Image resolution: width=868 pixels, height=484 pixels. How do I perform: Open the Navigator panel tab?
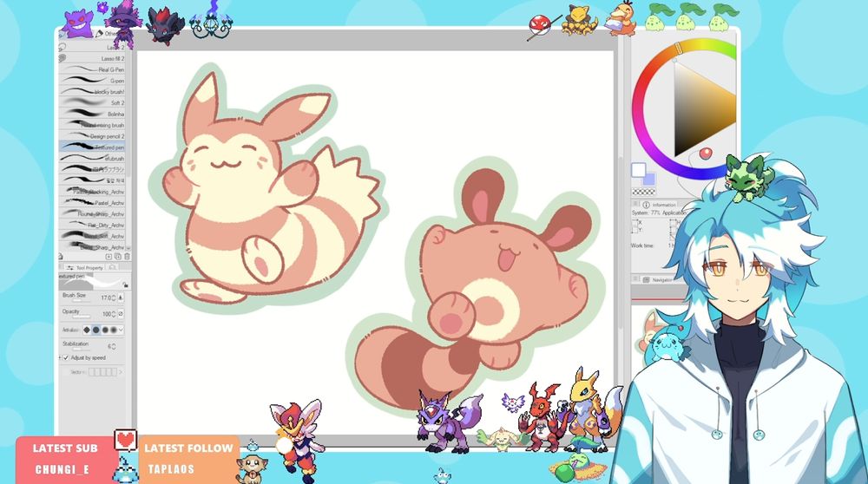(x=658, y=280)
